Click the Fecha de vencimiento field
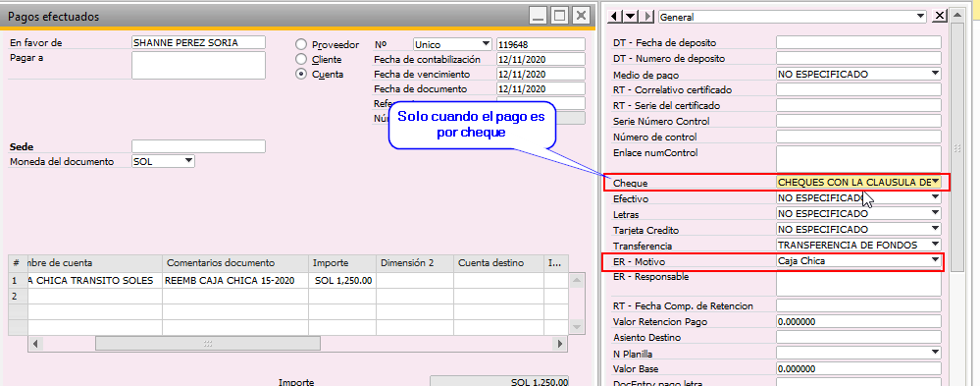 click(x=541, y=74)
